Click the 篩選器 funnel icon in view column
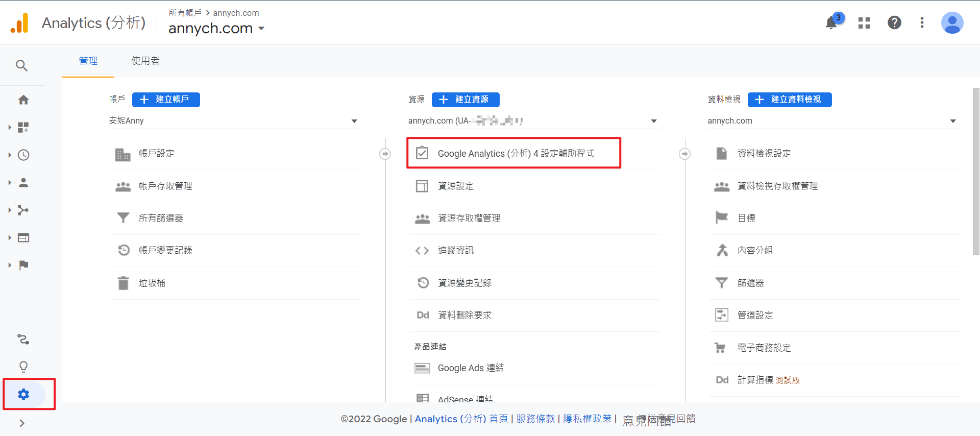Screen dimensions: 980x436 pyautogui.click(x=721, y=283)
